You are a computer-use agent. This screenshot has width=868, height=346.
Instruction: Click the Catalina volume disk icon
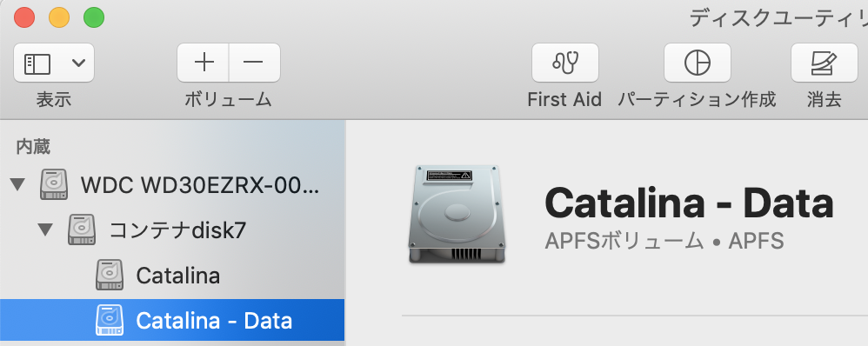[x=110, y=275]
